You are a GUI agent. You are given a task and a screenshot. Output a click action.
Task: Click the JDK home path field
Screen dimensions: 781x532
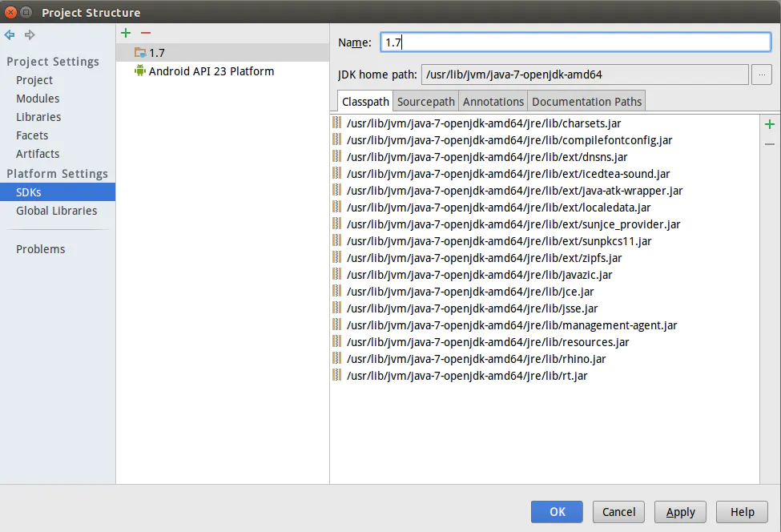(585, 75)
